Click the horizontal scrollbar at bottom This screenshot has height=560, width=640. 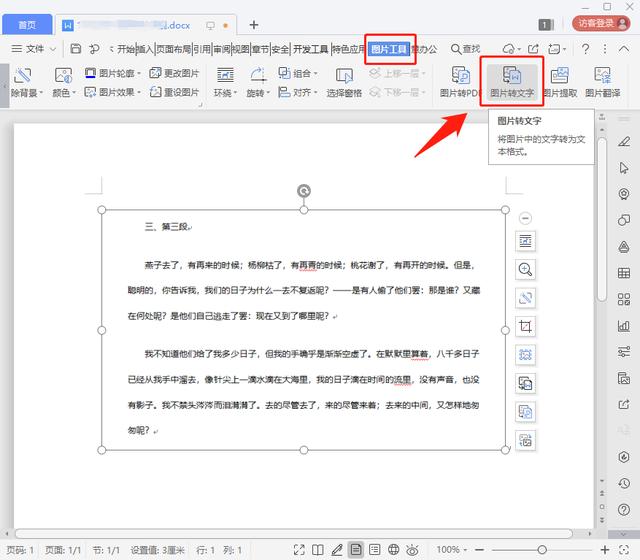[293, 533]
